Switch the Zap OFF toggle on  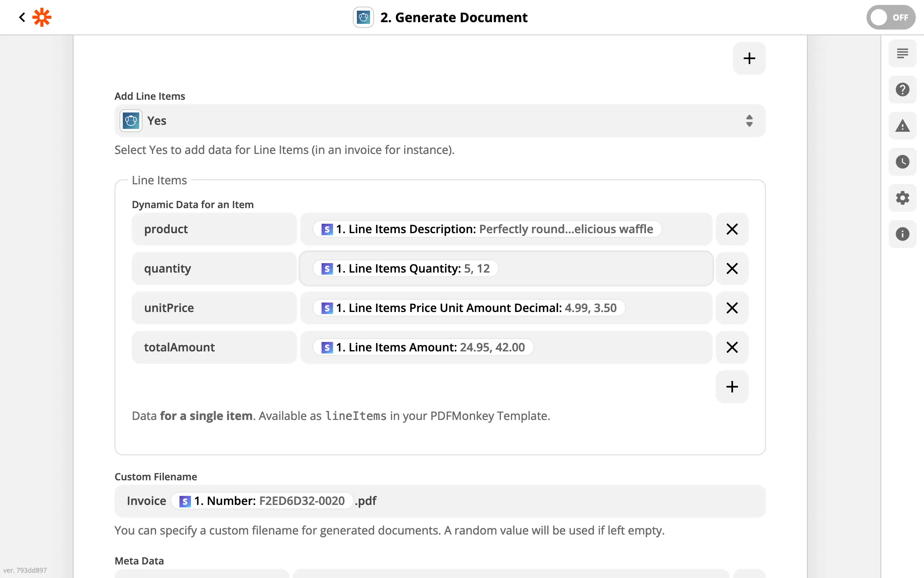[890, 17]
